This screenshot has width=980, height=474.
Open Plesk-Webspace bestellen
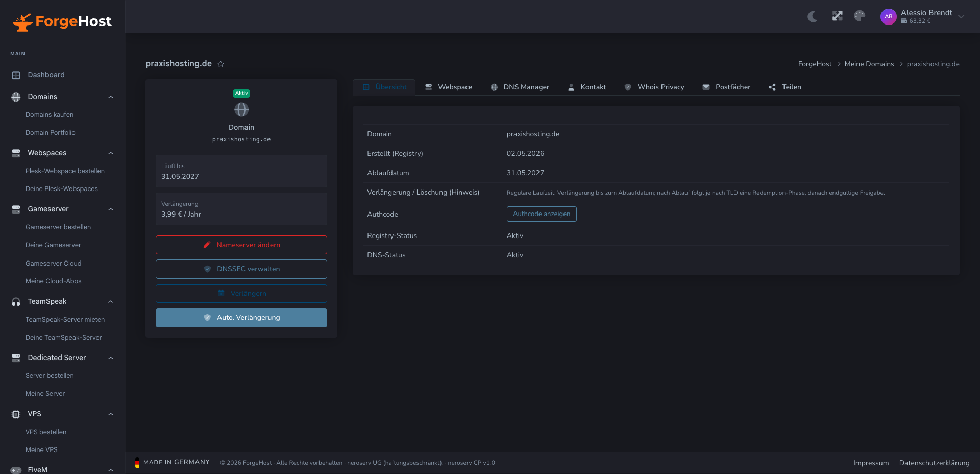point(65,171)
